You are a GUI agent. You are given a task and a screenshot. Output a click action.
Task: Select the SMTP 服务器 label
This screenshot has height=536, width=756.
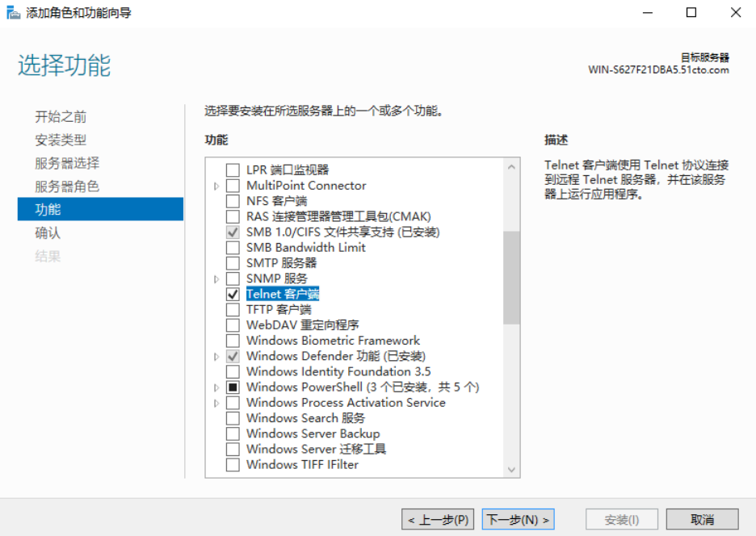click(x=282, y=262)
